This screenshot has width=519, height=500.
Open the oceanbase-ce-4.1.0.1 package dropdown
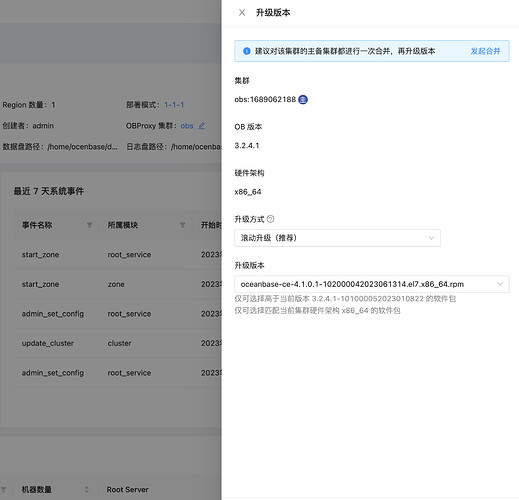click(x=372, y=284)
